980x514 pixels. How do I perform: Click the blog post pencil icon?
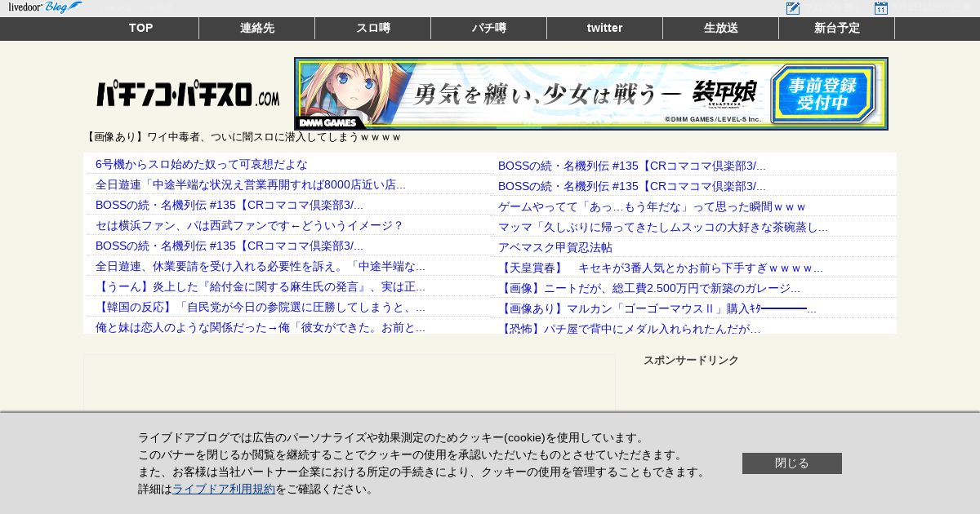pos(793,8)
